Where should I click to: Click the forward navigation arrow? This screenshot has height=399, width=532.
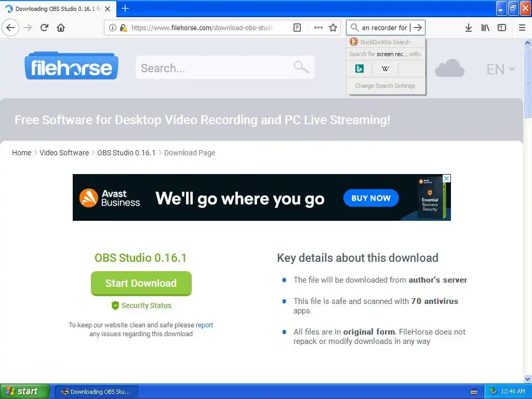28,28
